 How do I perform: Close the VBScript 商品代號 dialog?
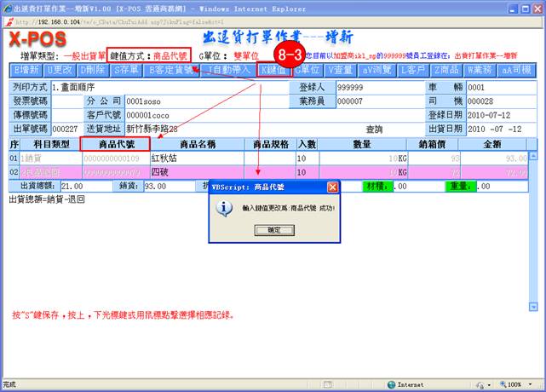[332, 187]
